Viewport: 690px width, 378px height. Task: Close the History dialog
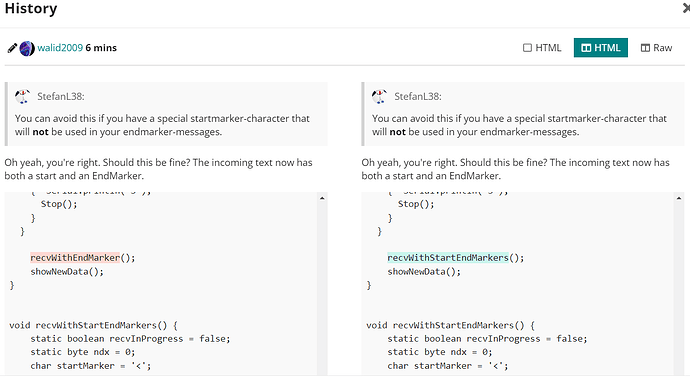(686, 8)
